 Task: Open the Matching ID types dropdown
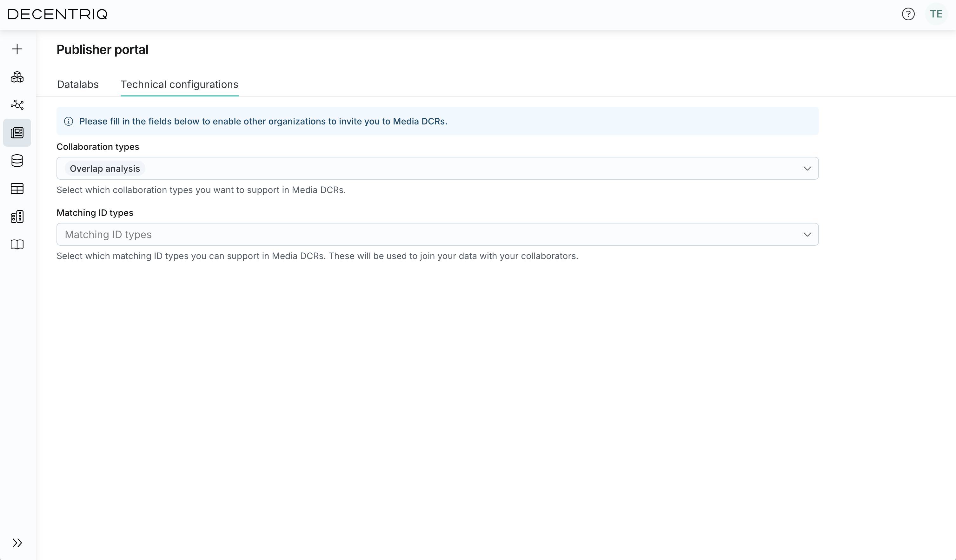(807, 234)
